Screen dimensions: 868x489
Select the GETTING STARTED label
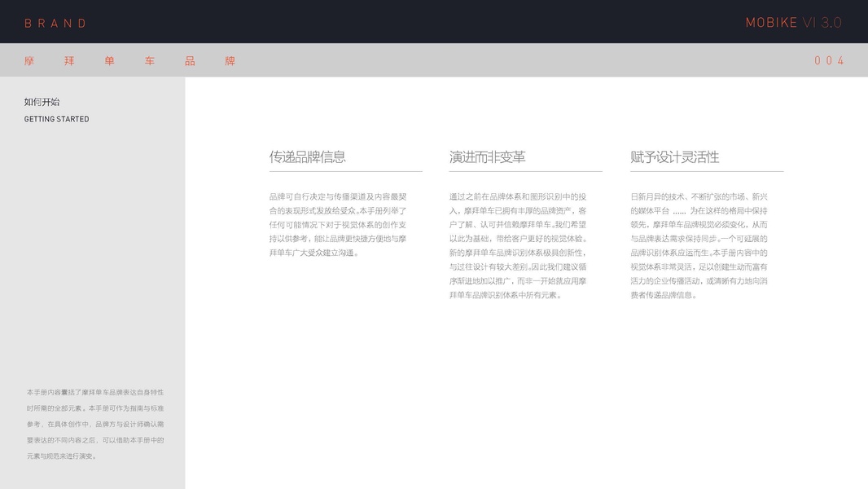[x=56, y=119]
